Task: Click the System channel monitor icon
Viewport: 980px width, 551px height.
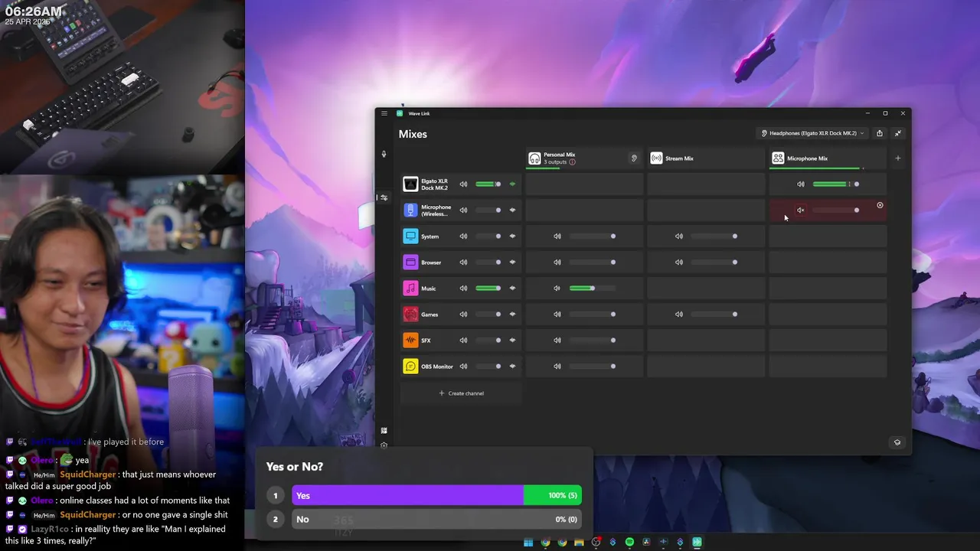Action: point(410,236)
